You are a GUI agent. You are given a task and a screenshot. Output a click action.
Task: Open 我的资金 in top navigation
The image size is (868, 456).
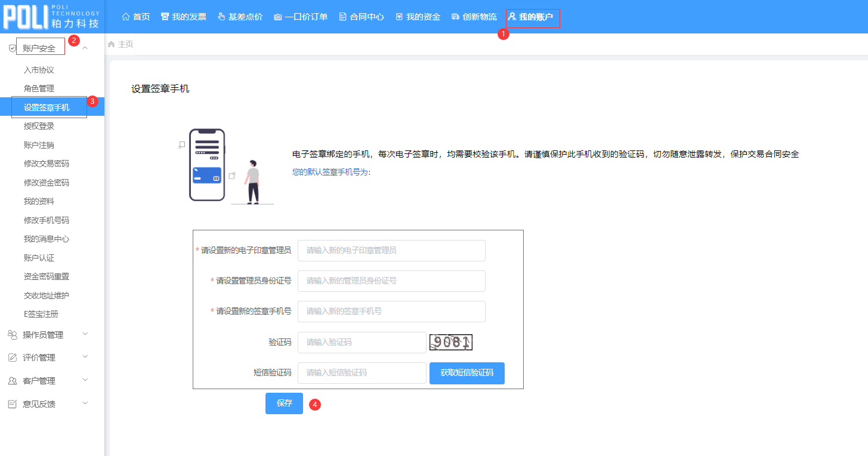click(x=423, y=17)
